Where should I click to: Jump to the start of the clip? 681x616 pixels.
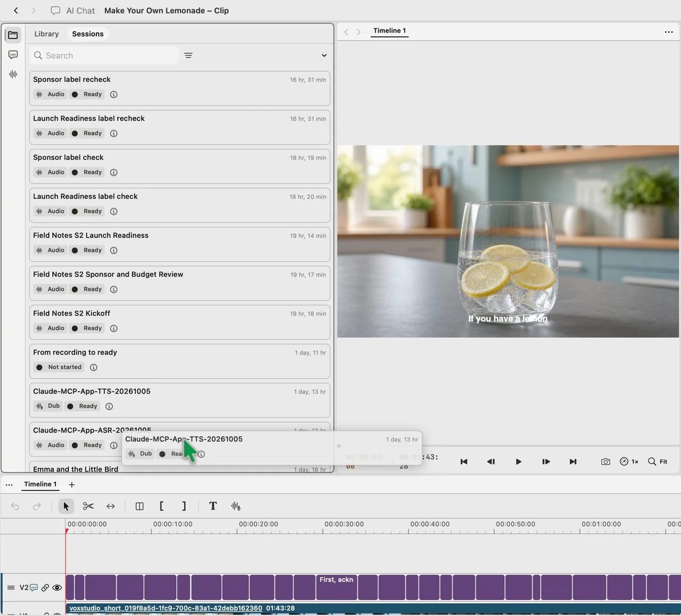tap(464, 462)
